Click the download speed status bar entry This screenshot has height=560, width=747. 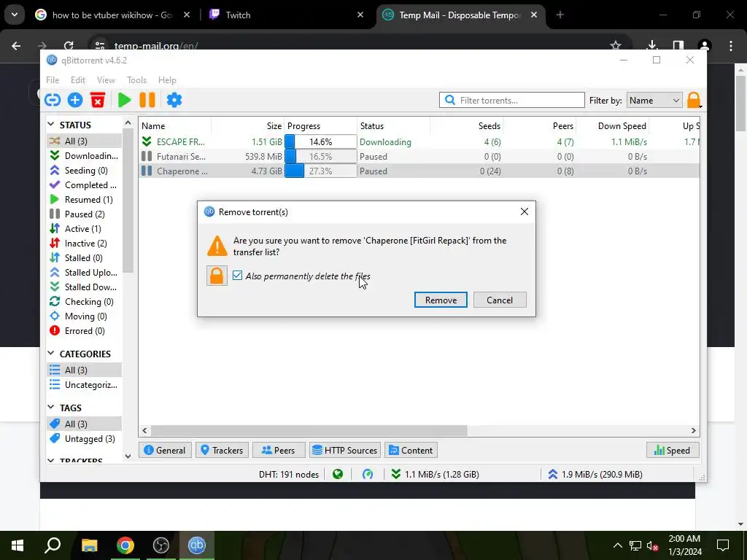[435, 474]
